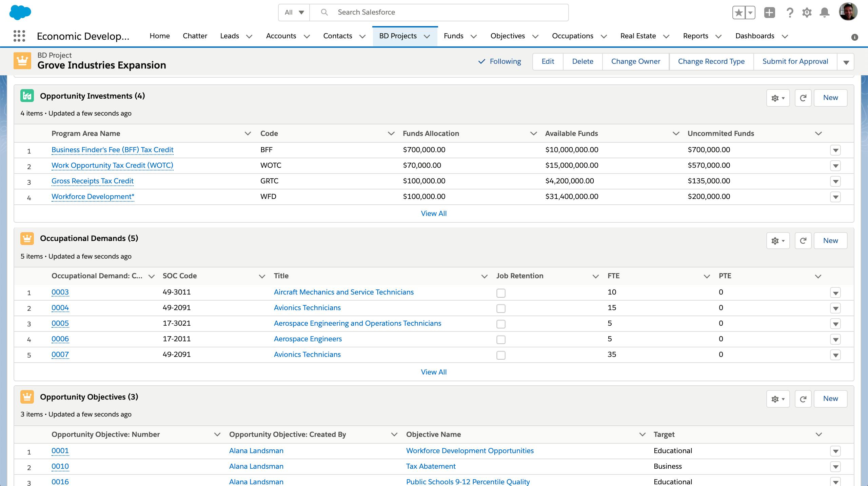Open the Occupational Demands list settings gear

coord(778,241)
